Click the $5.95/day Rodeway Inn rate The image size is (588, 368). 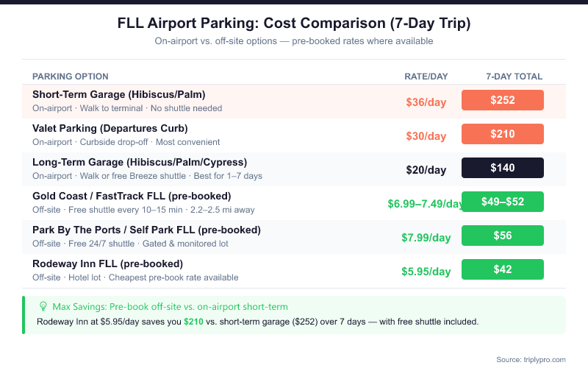point(426,272)
